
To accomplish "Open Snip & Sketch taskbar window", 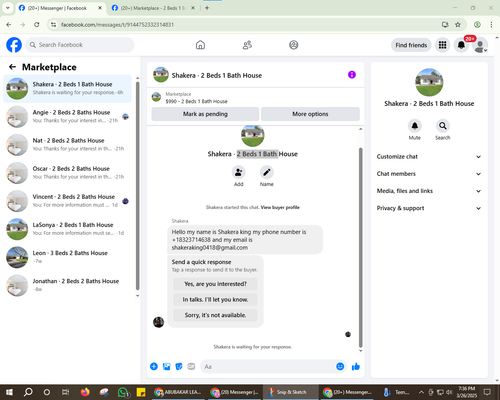I will click(291, 392).
